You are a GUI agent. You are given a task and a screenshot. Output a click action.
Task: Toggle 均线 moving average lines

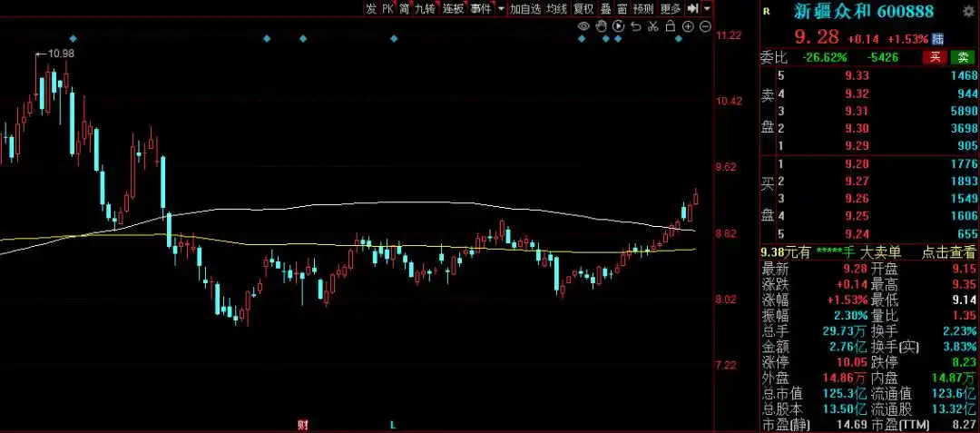tap(556, 8)
